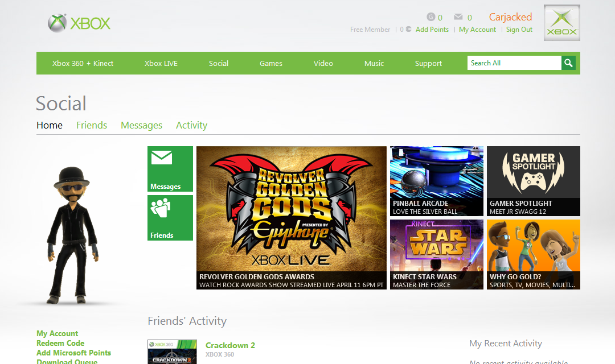The height and width of the screenshot is (364, 615).
Task: Open the Social menu in navbar
Action: tap(219, 64)
